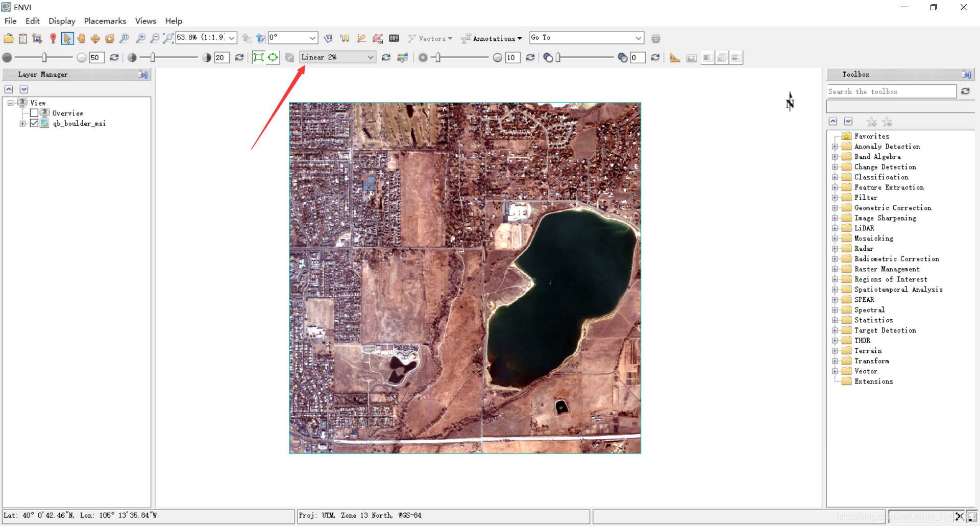Reset the Linear 2% stretch type
The image size is (980, 526).
coord(386,57)
